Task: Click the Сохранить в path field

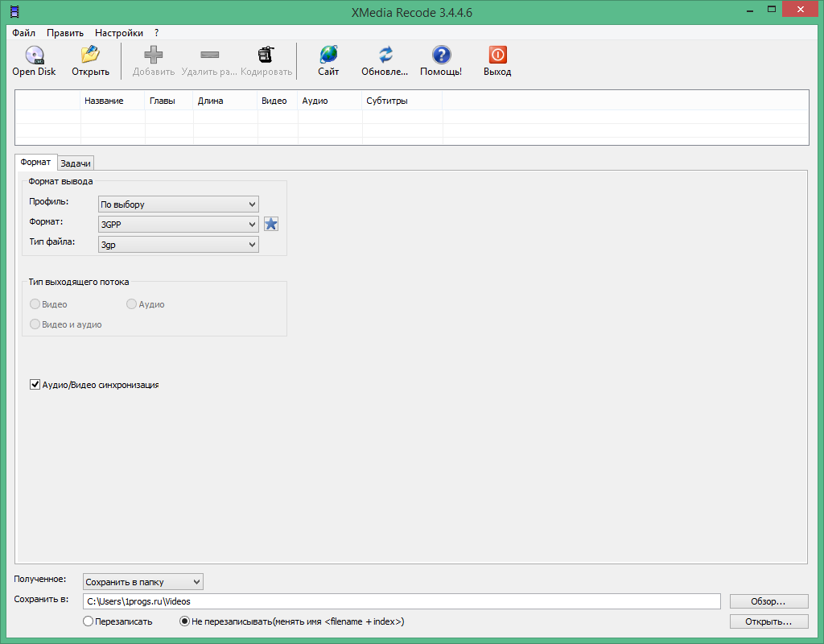Action: [402, 601]
